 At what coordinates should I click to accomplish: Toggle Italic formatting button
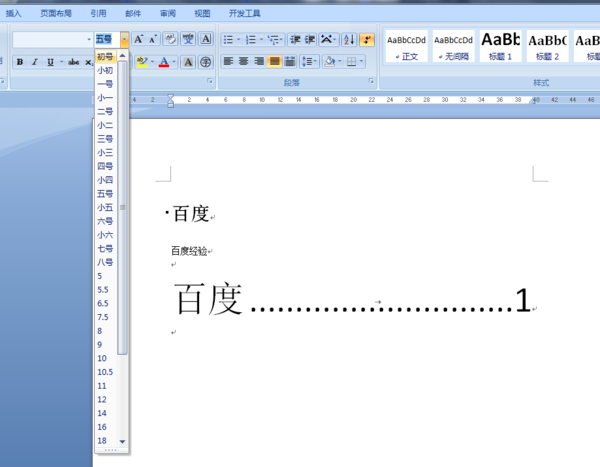pos(35,62)
